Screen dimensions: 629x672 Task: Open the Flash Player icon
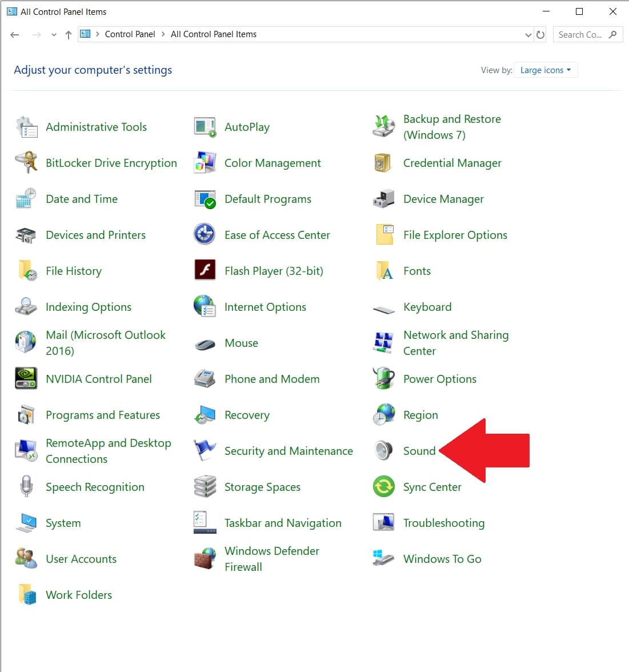205,271
